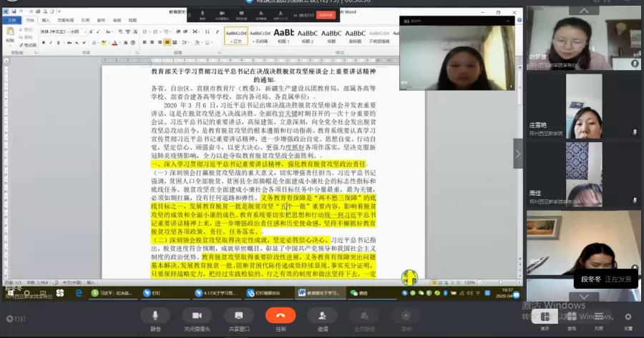Screen dimensions: 644x338
Task: Switch to Word 视图 ribbon tab
Action: tap(132, 20)
